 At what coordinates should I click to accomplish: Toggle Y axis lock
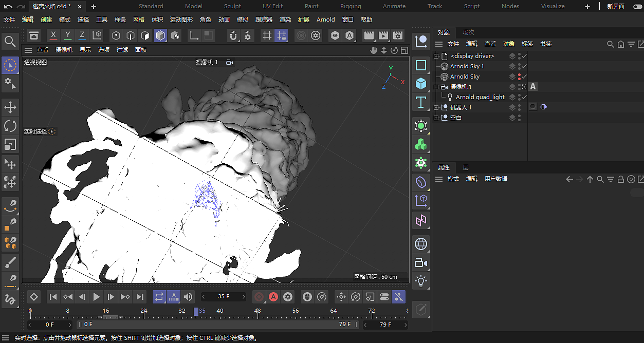tap(68, 35)
